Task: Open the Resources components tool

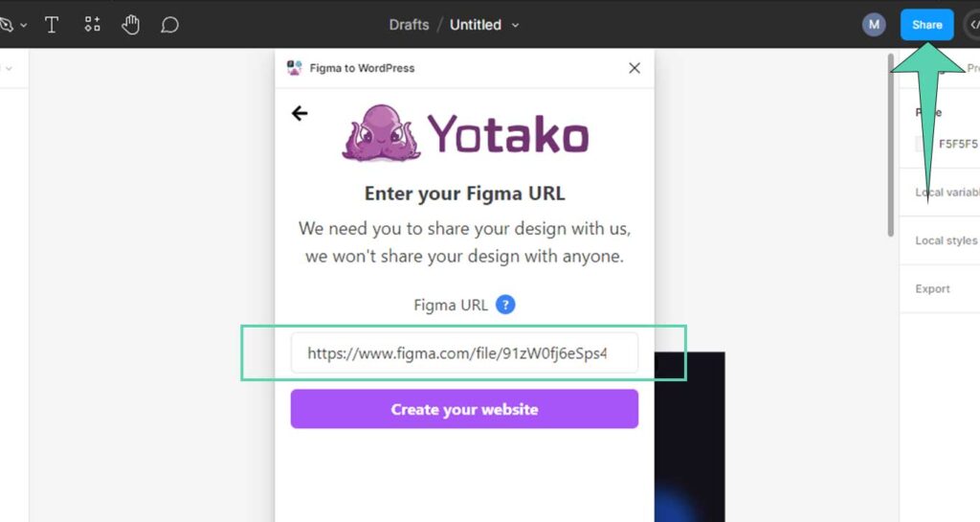Action: (92, 24)
